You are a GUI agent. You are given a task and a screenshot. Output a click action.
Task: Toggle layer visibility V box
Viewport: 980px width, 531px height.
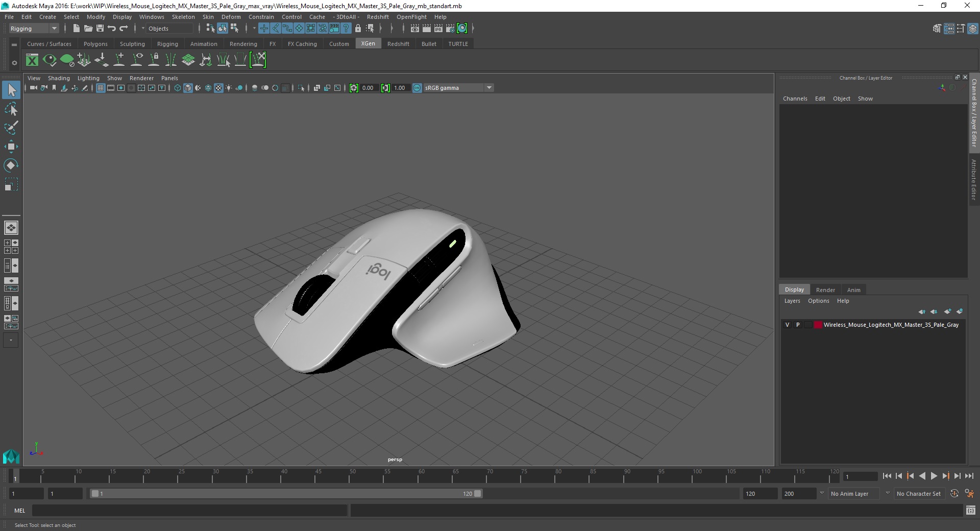click(x=787, y=325)
